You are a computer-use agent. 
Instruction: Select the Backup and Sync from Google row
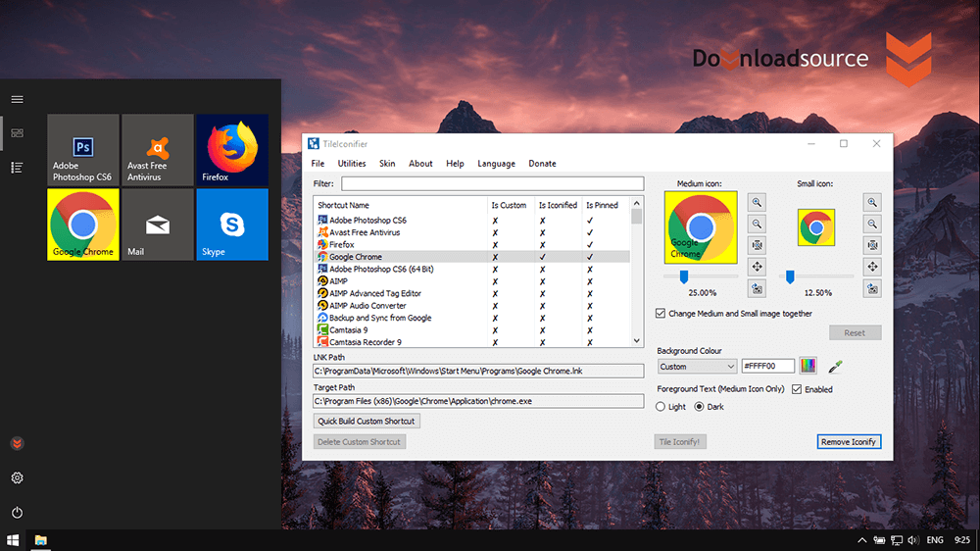click(x=472, y=318)
